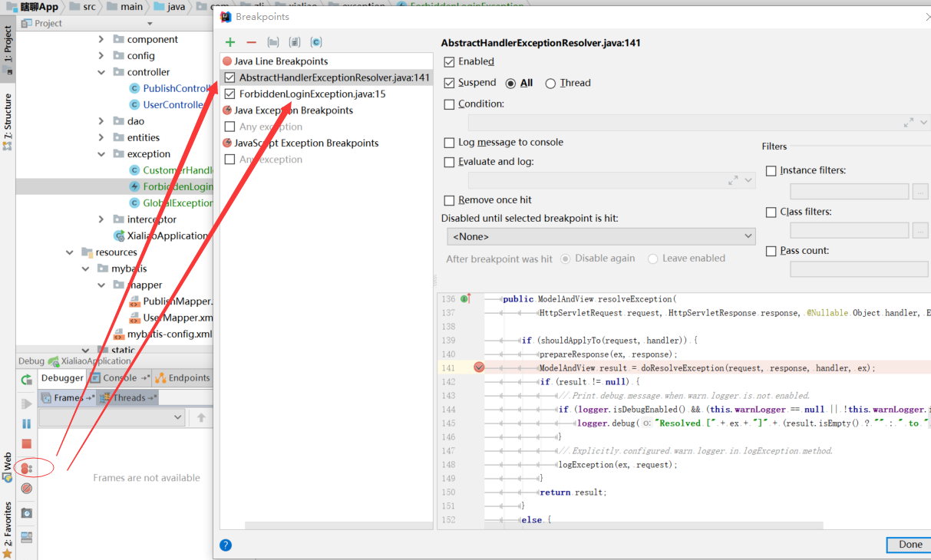Rerun XialiaoApplication debug session
The height and width of the screenshot is (560, 931).
point(27,379)
